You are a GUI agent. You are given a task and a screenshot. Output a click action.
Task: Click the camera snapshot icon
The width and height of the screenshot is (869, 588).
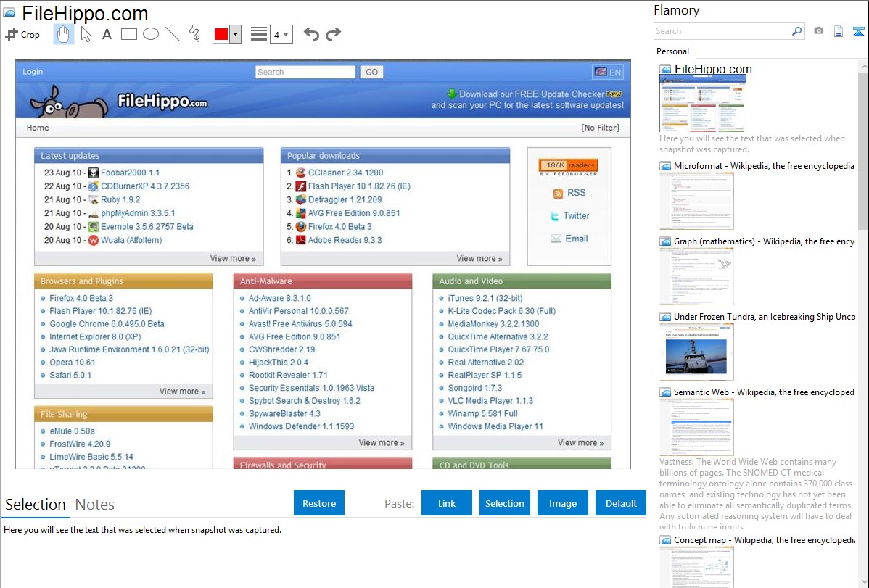tap(818, 31)
